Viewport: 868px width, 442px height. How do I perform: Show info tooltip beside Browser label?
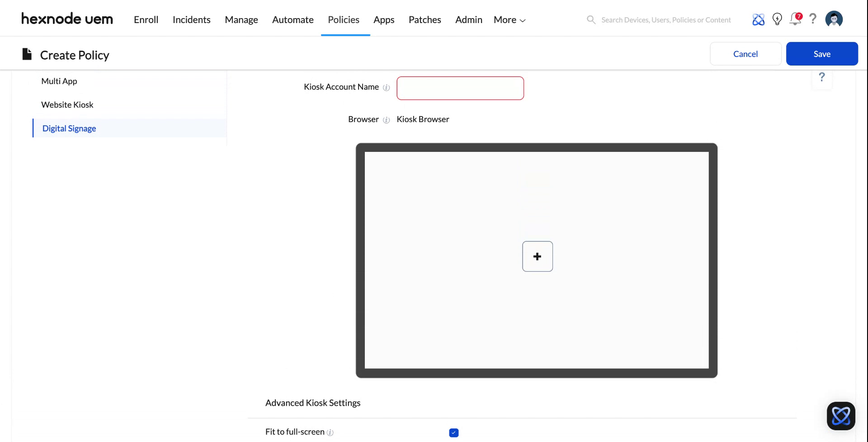point(387,120)
